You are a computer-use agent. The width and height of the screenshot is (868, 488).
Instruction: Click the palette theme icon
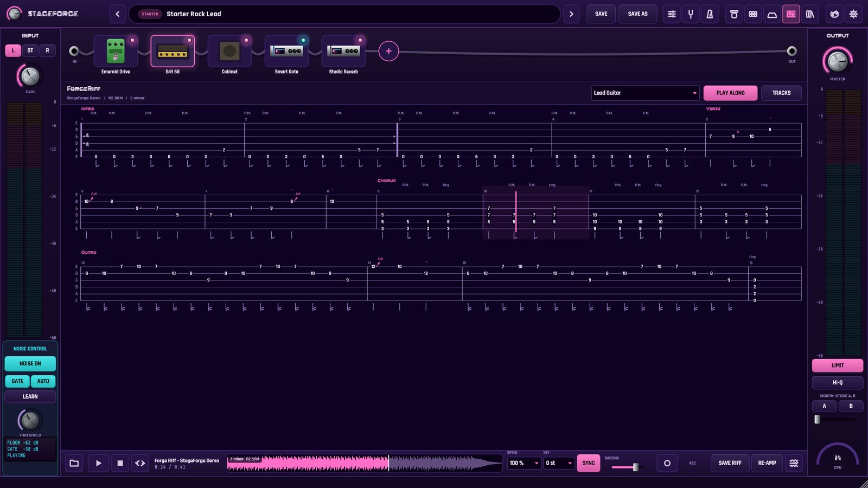[834, 14]
